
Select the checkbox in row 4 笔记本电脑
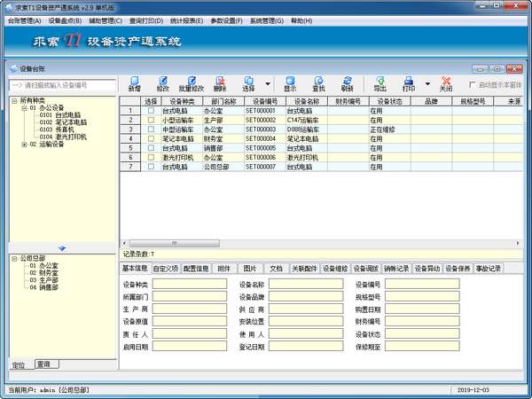click(x=151, y=138)
